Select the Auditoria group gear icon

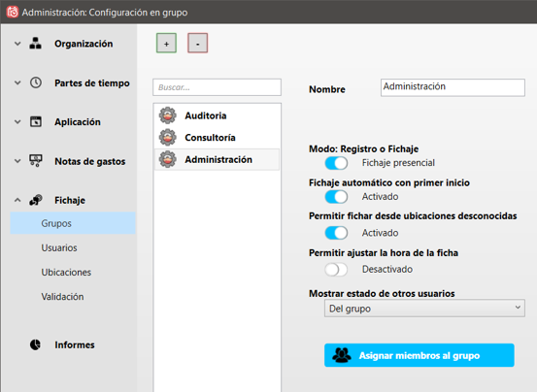pos(167,115)
